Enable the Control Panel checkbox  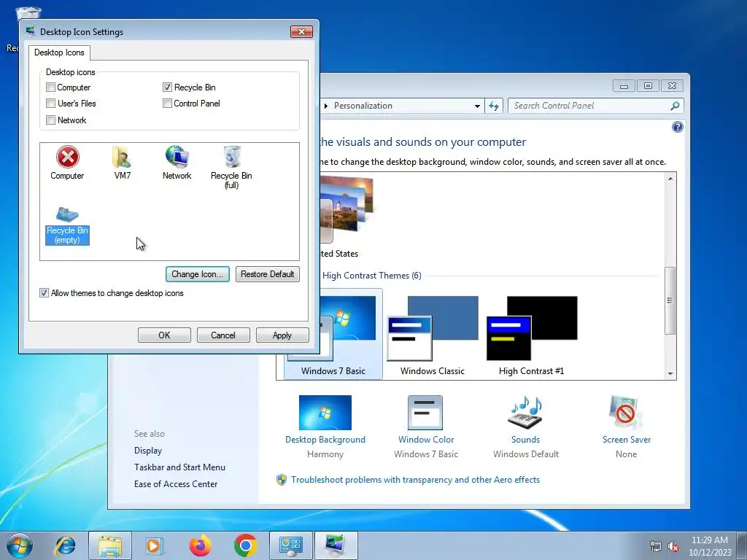[x=167, y=104]
